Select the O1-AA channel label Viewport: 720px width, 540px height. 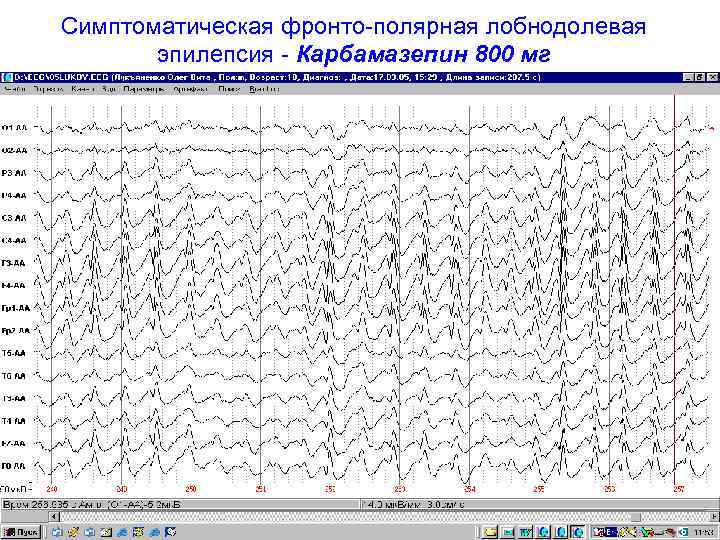tap(15, 128)
